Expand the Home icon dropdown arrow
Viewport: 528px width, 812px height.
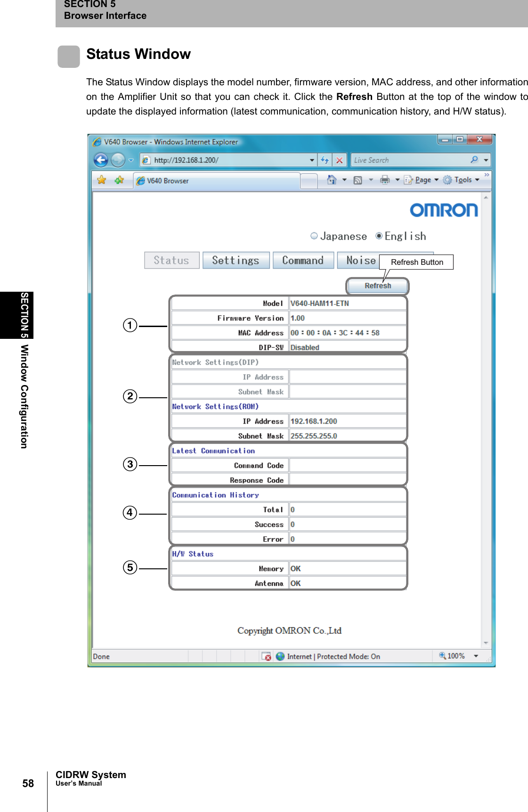coord(344,180)
